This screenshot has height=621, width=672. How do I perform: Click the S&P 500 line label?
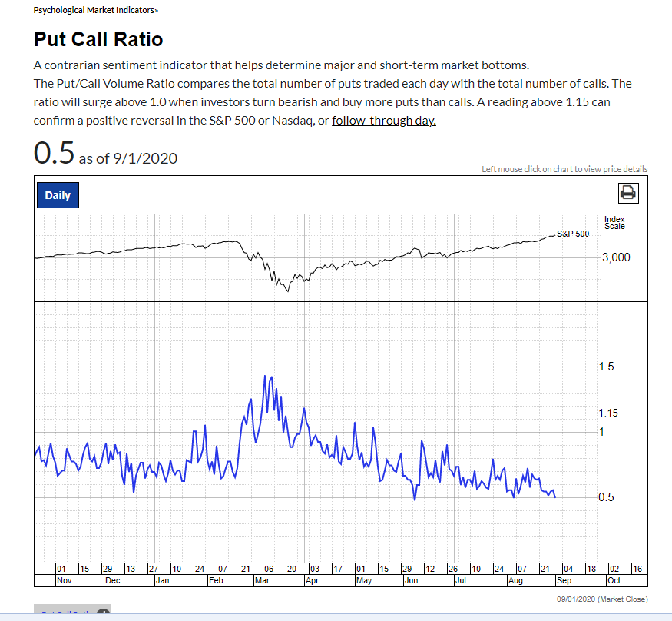point(572,234)
